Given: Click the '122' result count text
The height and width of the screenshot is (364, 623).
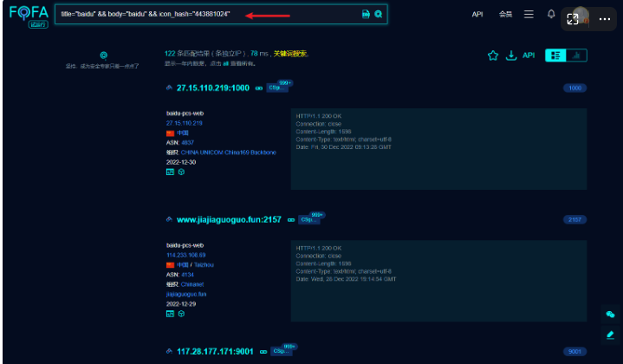Looking at the screenshot, I should [170, 54].
